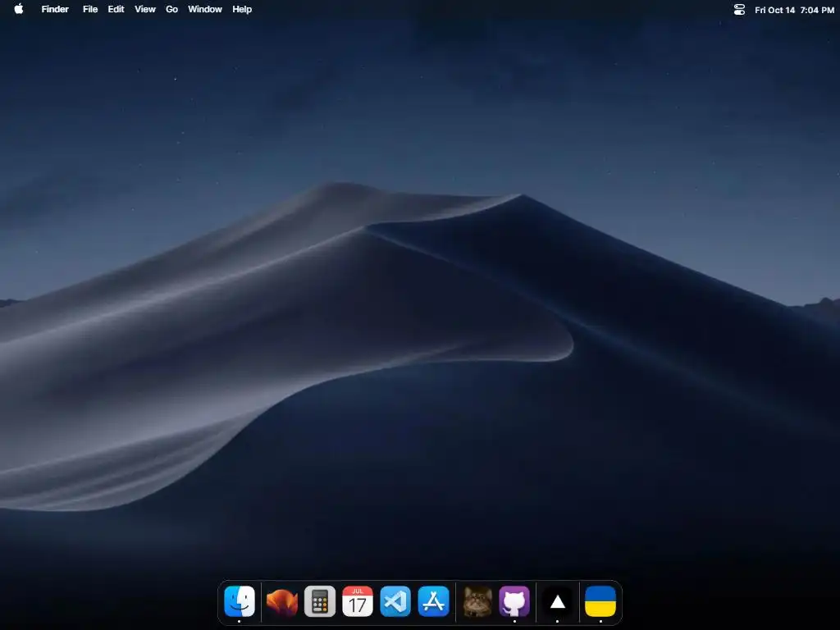Open the App Store dock icon
The height and width of the screenshot is (630, 840).
coord(433,601)
